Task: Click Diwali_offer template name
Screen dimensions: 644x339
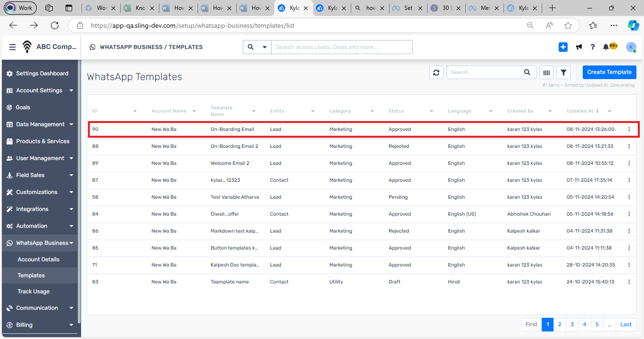Action: (225, 214)
